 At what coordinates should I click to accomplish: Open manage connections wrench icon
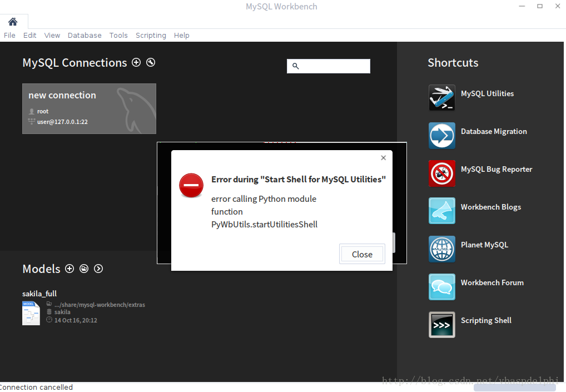(151, 62)
